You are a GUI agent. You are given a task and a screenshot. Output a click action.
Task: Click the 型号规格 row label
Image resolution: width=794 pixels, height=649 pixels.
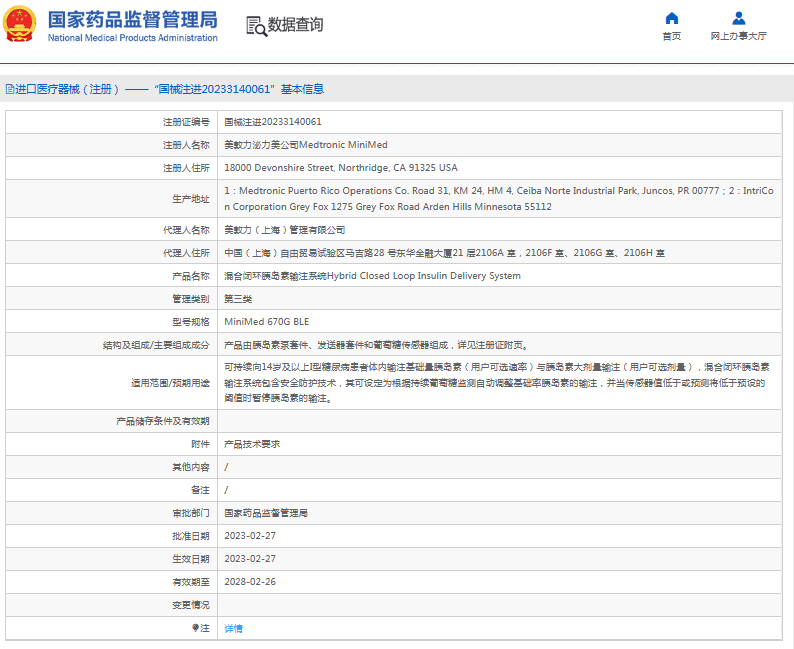190,322
